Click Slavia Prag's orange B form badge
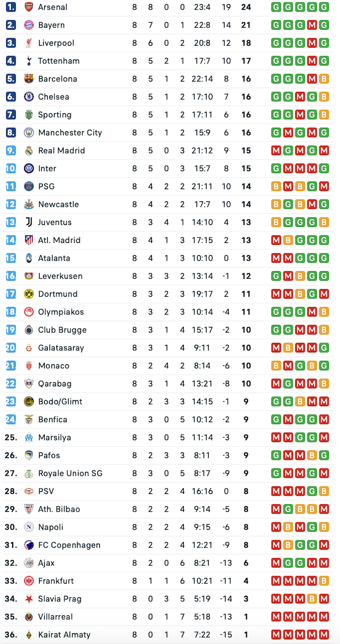 [312, 599]
